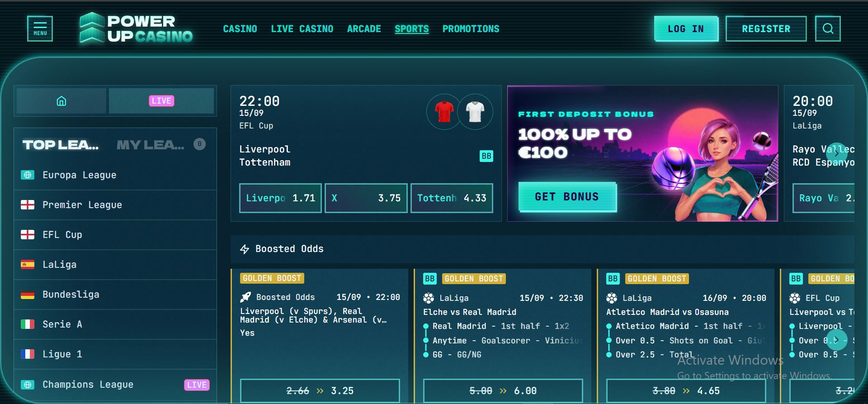
Task: Click the Power Up Casino logo
Action: point(136,28)
